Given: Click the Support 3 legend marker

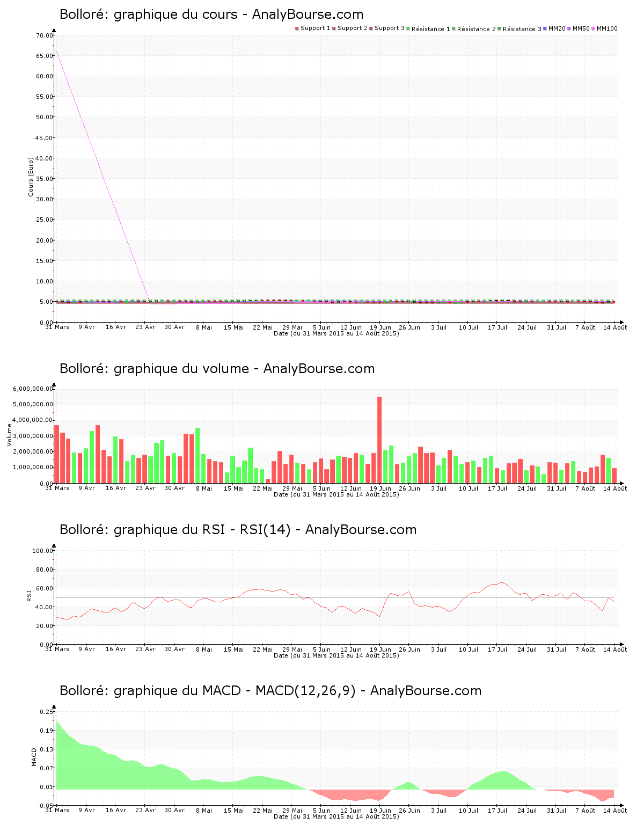Looking at the screenshot, I should click(371, 28).
